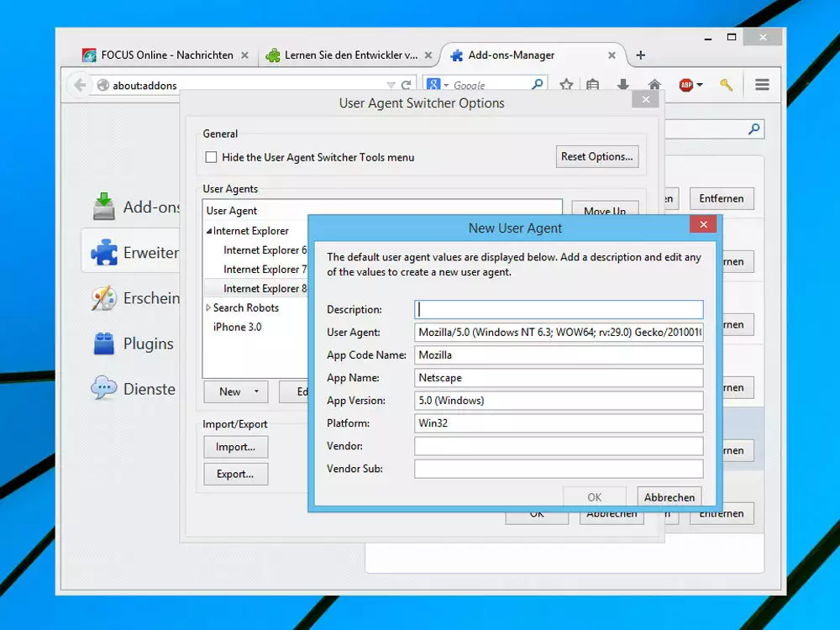Expand the Search Robots group
Image resolution: width=840 pixels, height=630 pixels.
pyautogui.click(x=209, y=308)
